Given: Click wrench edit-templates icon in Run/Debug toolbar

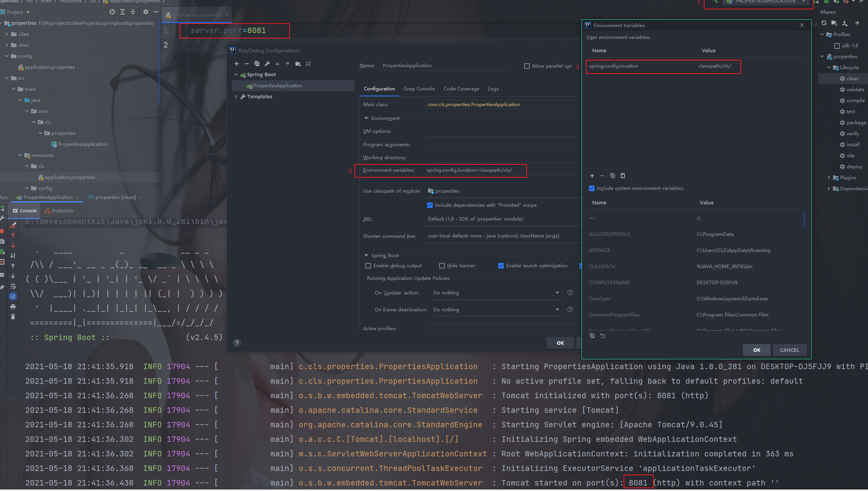Looking at the screenshot, I should tap(267, 64).
